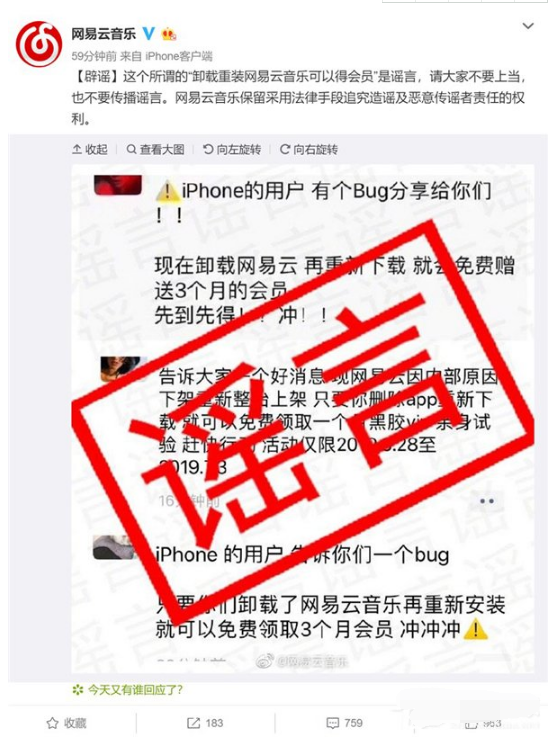Open the 网易云音乐 red logo avatar
The height and width of the screenshot is (743, 556).
click(39, 44)
